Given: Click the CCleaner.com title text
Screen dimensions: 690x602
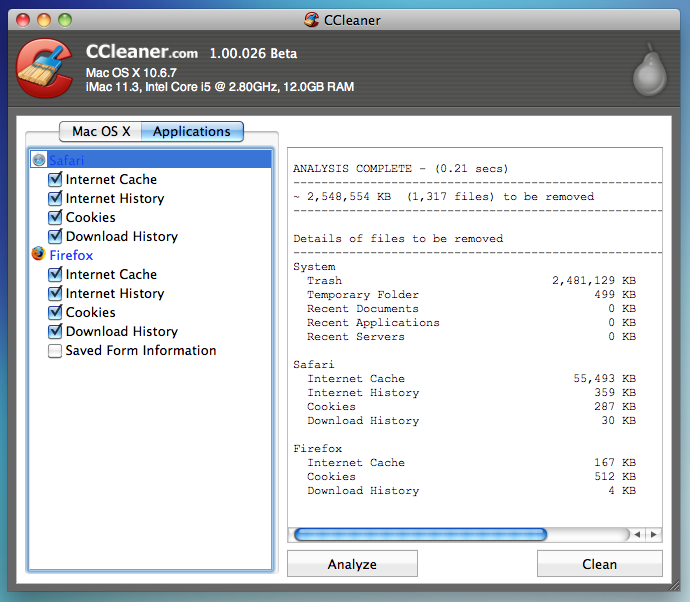Looking at the screenshot, I should 142,52.
